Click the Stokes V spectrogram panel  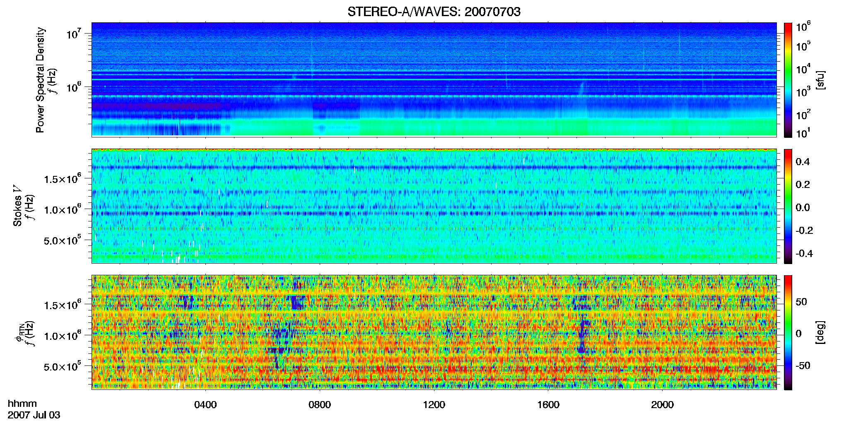point(434,206)
